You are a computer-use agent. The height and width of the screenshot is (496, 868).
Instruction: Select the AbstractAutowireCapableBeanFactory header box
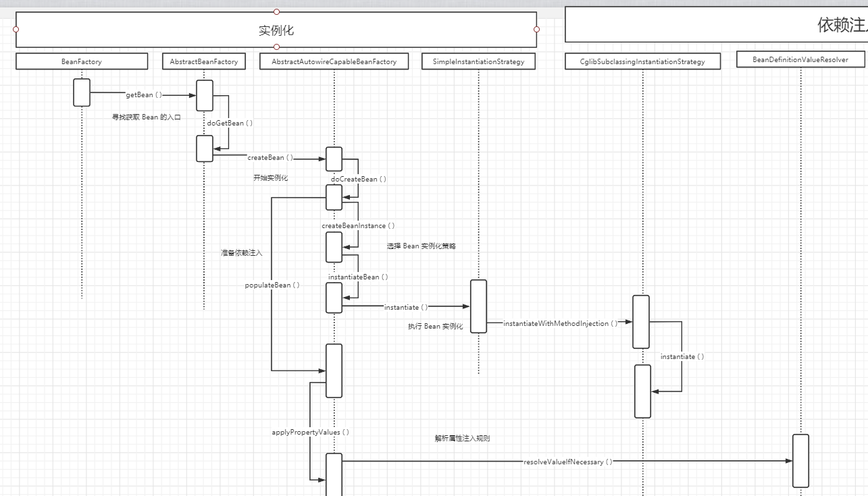point(334,61)
